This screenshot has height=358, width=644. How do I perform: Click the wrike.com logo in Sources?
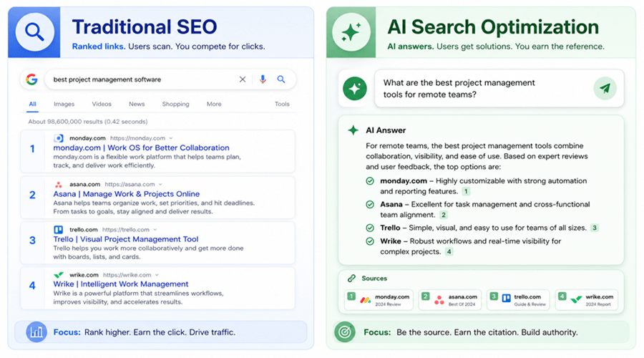click(x=576, y=299)
